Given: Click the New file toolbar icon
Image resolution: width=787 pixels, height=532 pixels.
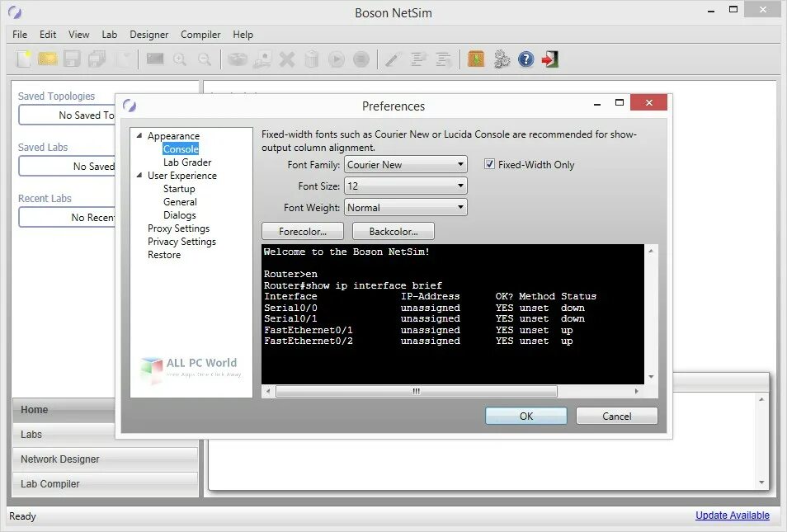Looking at the screenshot, I should [23, 59].
